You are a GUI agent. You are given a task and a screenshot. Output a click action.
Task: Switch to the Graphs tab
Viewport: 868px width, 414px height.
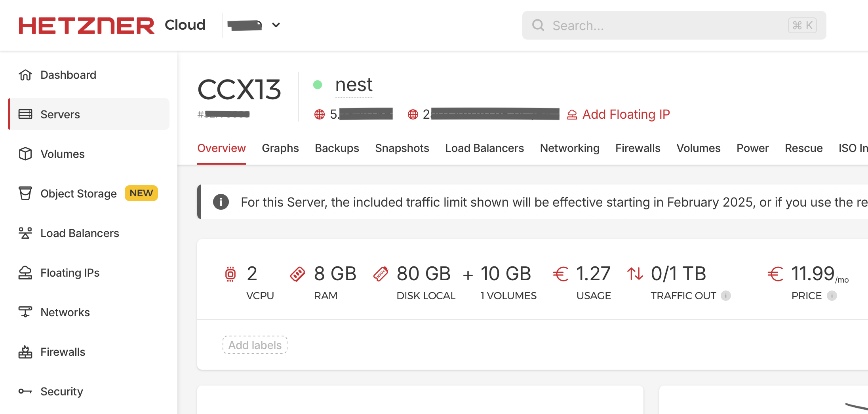coord(280,148)
